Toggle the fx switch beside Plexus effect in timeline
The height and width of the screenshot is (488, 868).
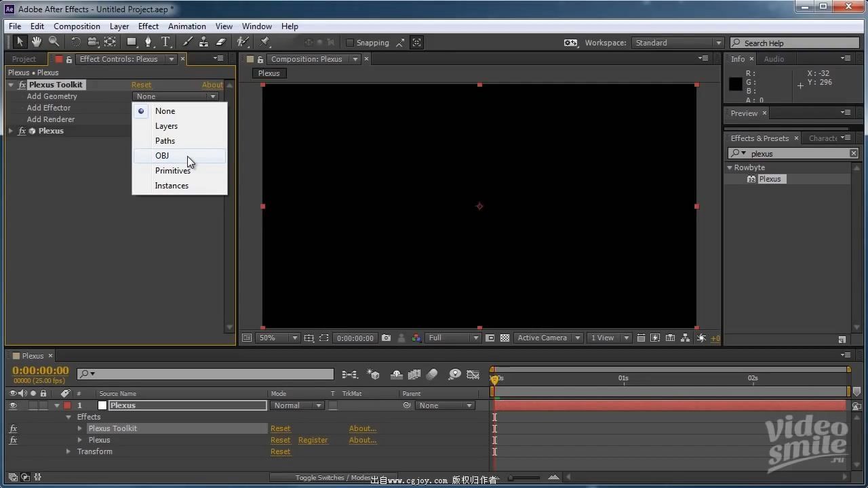coord(13,440)
